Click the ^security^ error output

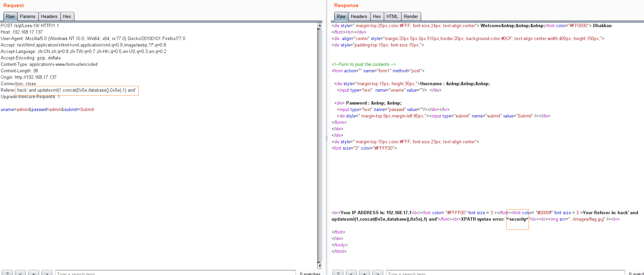(518, 219)
